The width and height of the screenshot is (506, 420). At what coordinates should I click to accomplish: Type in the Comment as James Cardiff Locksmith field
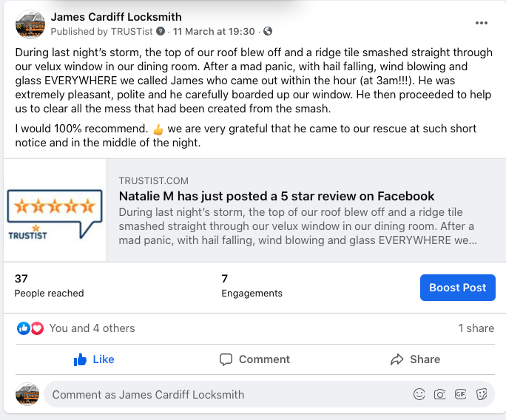click(x=222, y=394)
